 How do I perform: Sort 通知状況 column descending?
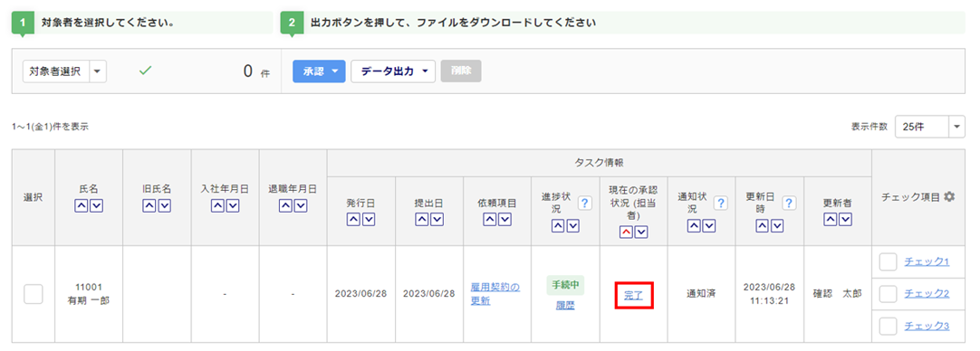point(709,226)
